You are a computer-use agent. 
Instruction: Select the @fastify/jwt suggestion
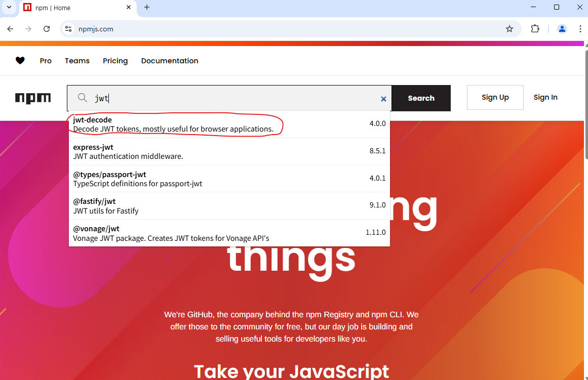(x=229, y=206)
